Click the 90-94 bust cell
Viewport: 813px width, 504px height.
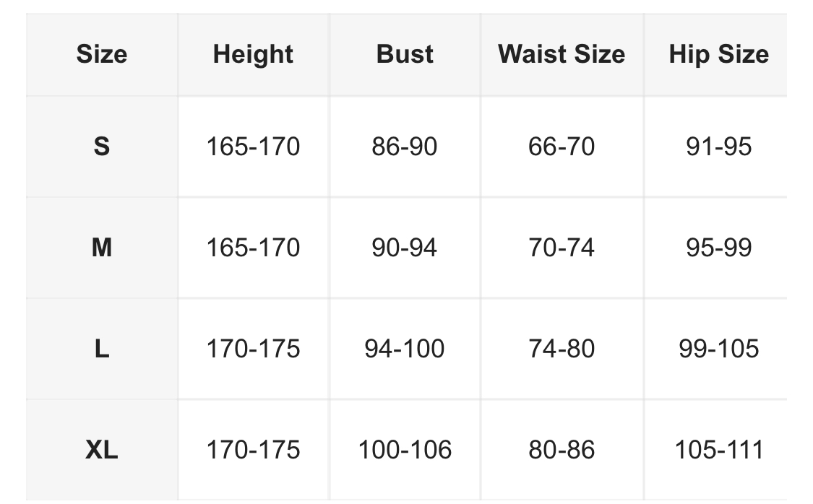(405, 248)
